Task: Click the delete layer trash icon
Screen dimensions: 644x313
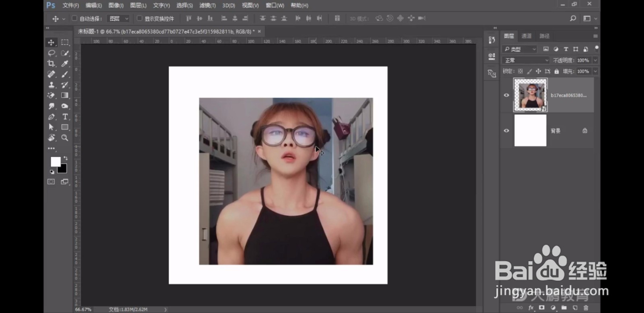Action: pyautogui.click(x=586, y=308)
